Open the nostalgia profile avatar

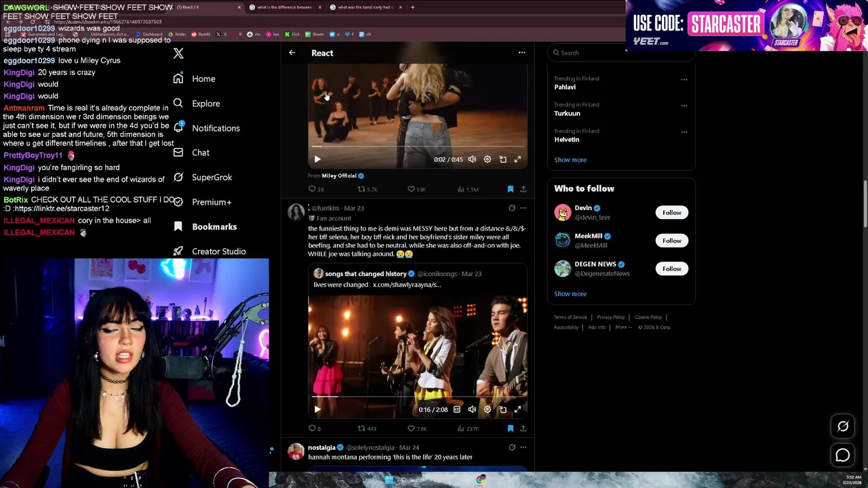click(296, 451)
